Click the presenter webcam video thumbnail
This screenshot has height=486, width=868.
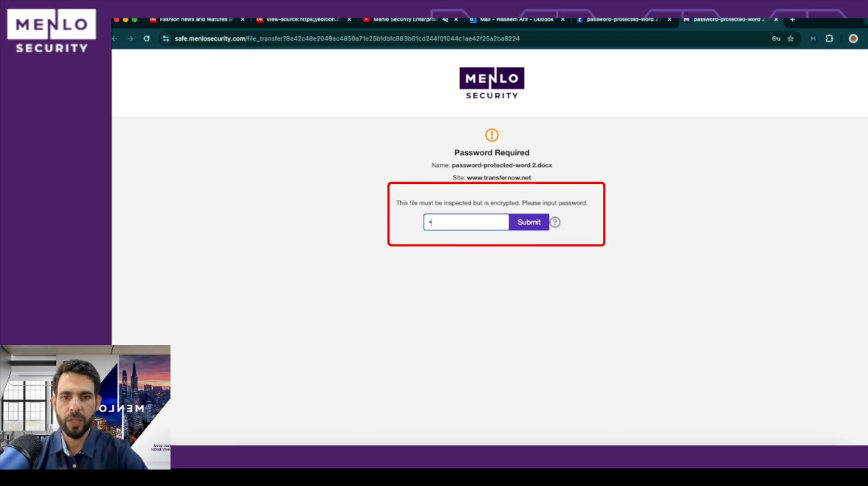click(x=86, y=407)
